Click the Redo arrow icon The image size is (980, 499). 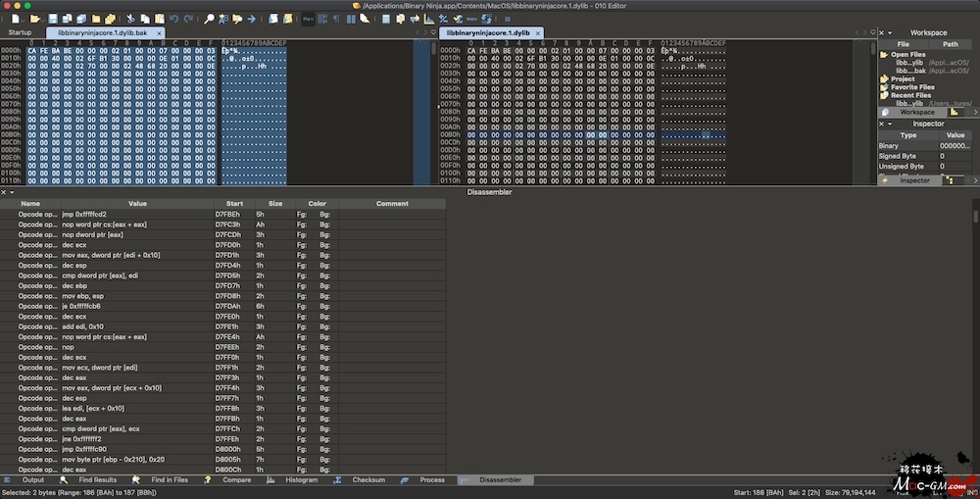[187, 19]
